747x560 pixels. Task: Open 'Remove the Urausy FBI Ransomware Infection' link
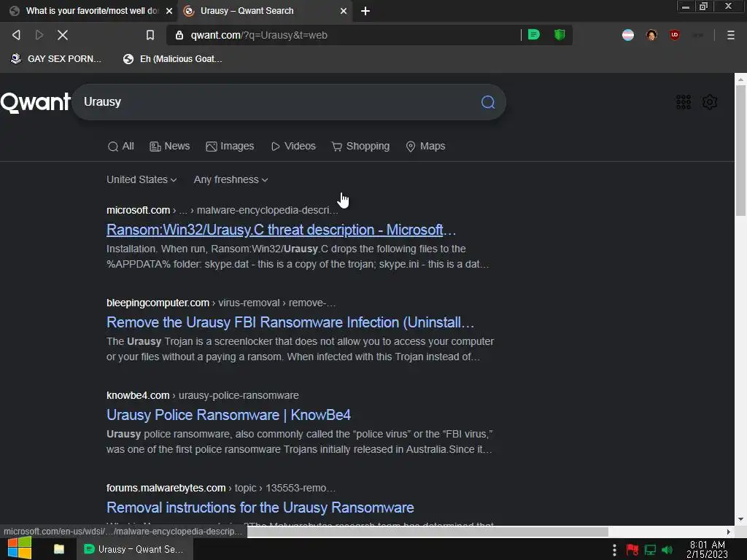click(x=290, y=322)
